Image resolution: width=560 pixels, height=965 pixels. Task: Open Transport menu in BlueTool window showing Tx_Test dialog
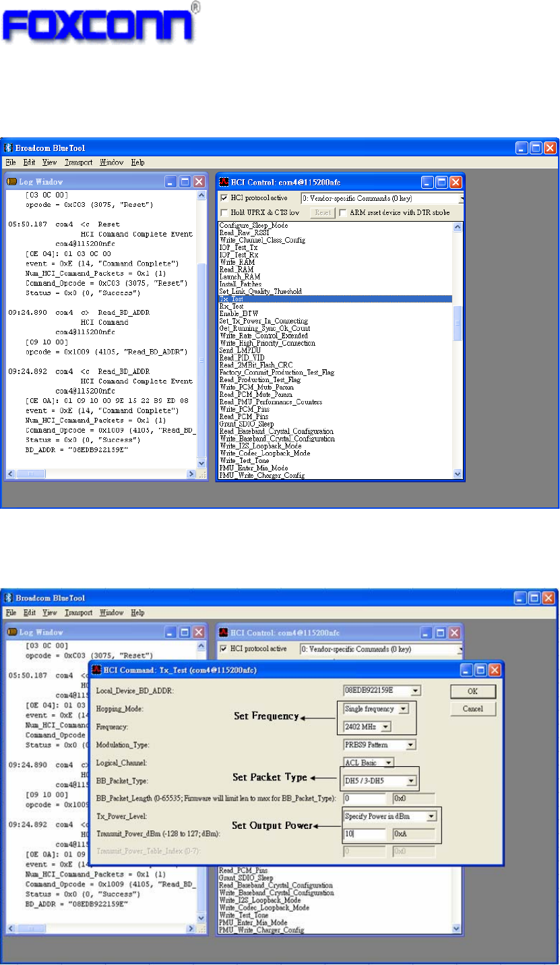pos(79,613)
